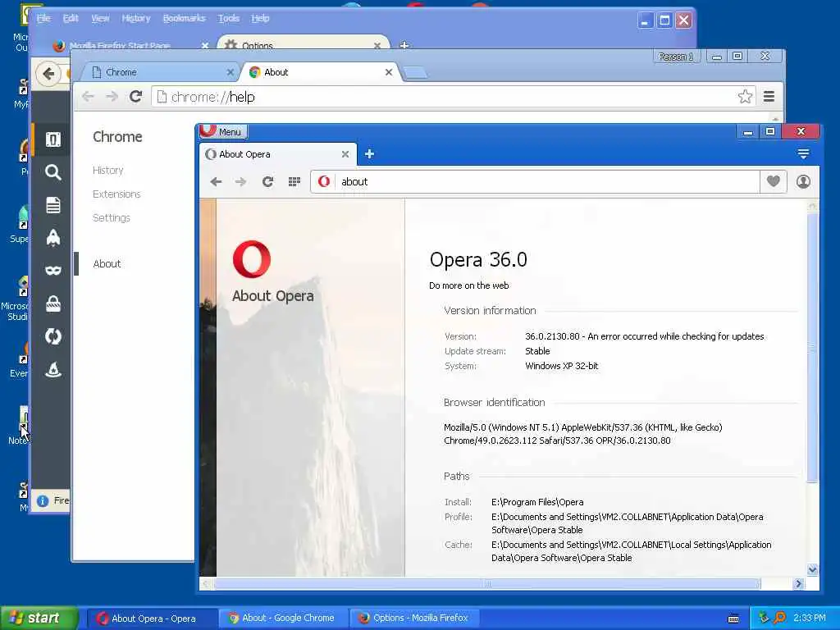Viewport: 840px width, 630px height.
Task: Bookmark page with Chrome's star icon
Action: coord(745,97)
